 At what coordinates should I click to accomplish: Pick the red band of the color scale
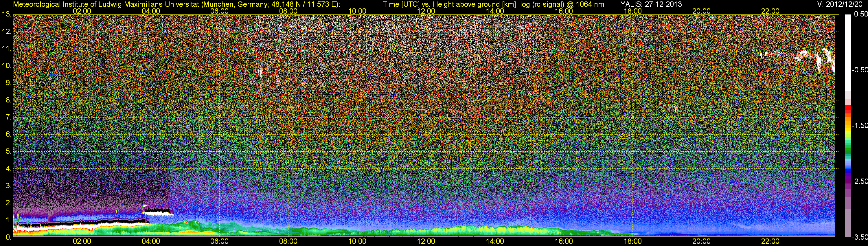coord(847,109)
